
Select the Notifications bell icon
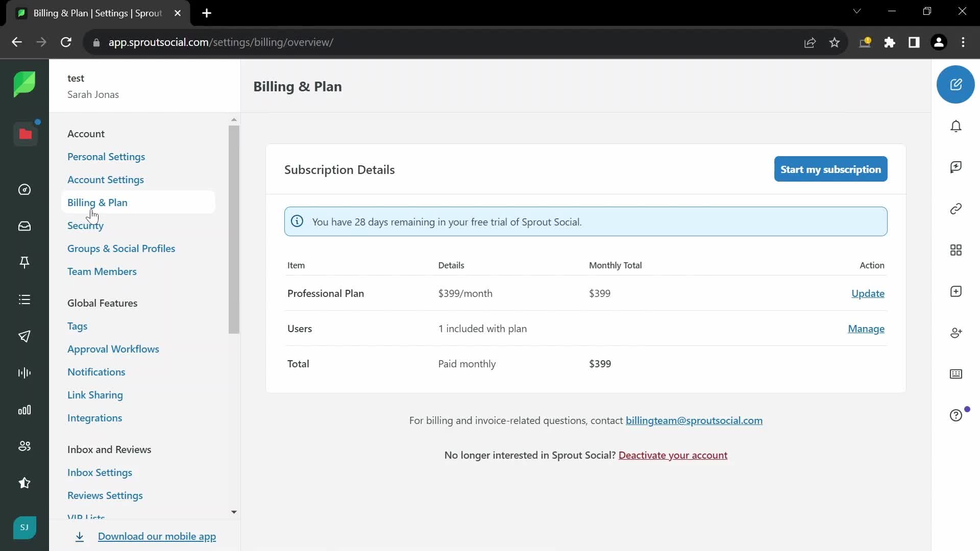957,126
